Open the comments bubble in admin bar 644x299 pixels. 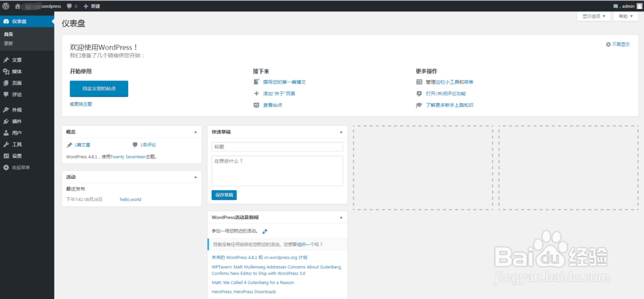(x=69, y=6)
